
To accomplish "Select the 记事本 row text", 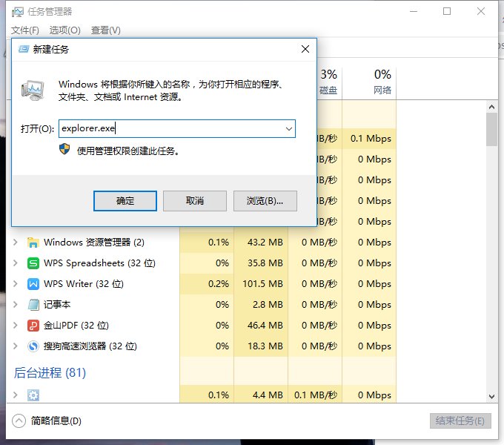I will pos(57,305).
